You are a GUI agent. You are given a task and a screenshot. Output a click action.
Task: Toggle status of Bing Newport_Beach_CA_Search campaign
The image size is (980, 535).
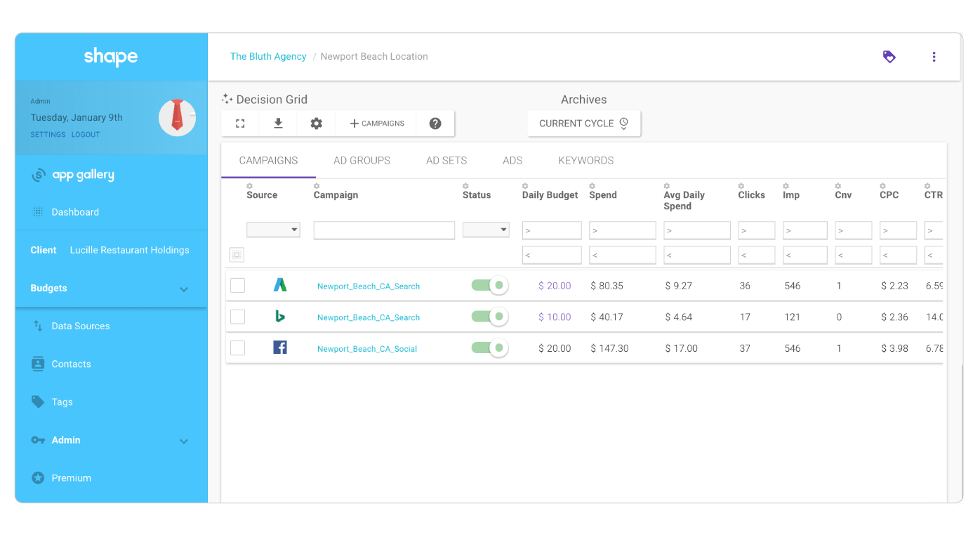coord(489,317)
